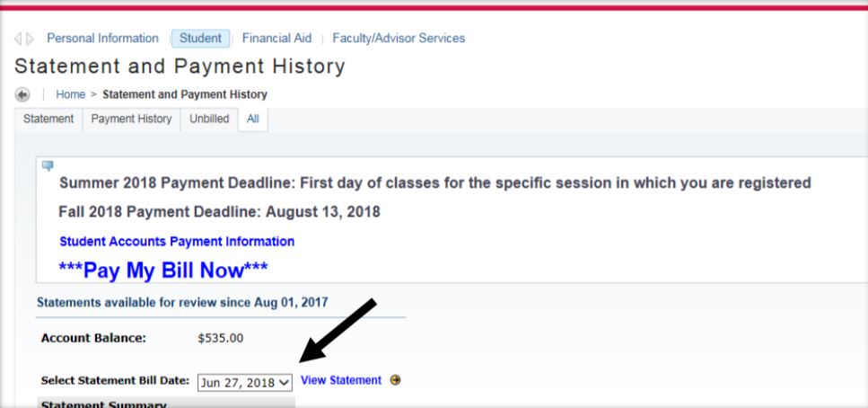Open the Statement Bill Date dropdown
Screen dimensions: 868x408
[x=246, y=381]
